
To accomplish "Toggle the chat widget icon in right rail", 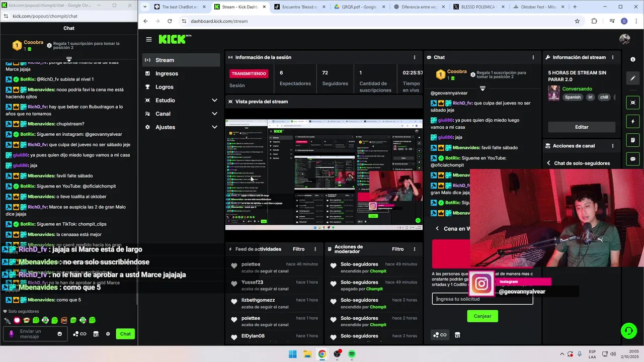I will coord(633,159).
